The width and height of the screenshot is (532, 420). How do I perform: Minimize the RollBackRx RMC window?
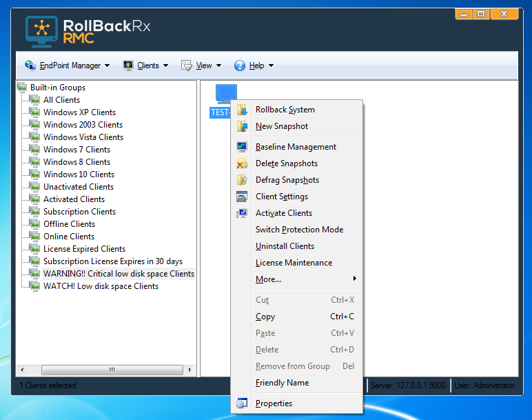(x=464, y=14)
